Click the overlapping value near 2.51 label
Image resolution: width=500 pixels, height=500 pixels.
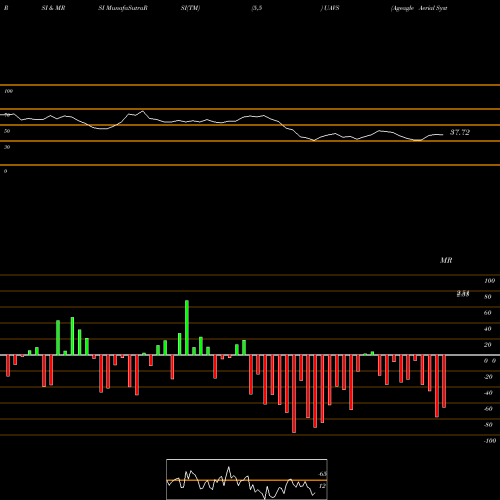(463, 294)
